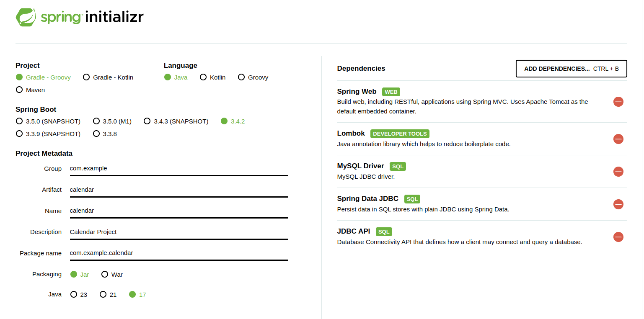
Task: Edit the Description field Calendar Project
Action: [x=178, y=232]
